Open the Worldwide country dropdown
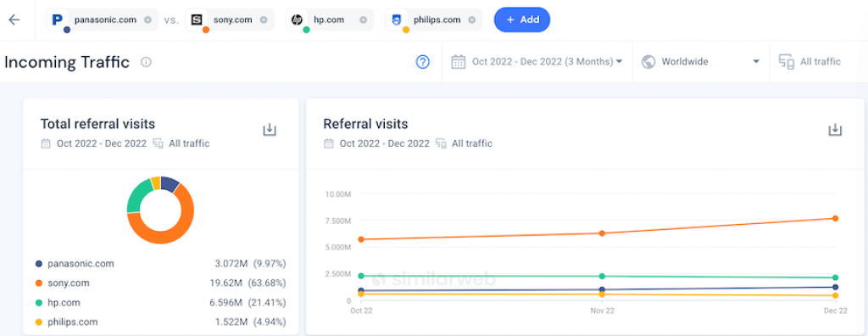 pyautogui.click(x=701, y=62)
